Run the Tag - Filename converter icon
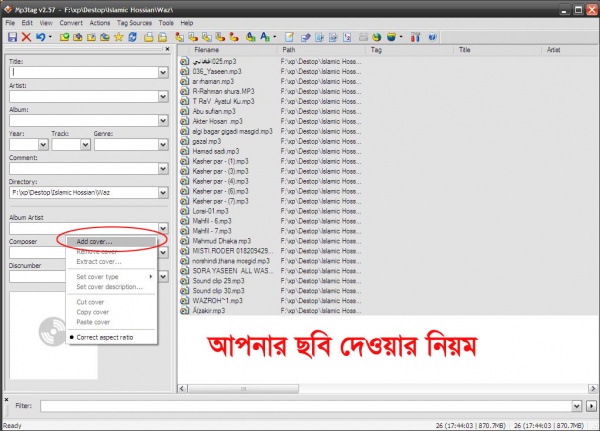 (179, 37)
